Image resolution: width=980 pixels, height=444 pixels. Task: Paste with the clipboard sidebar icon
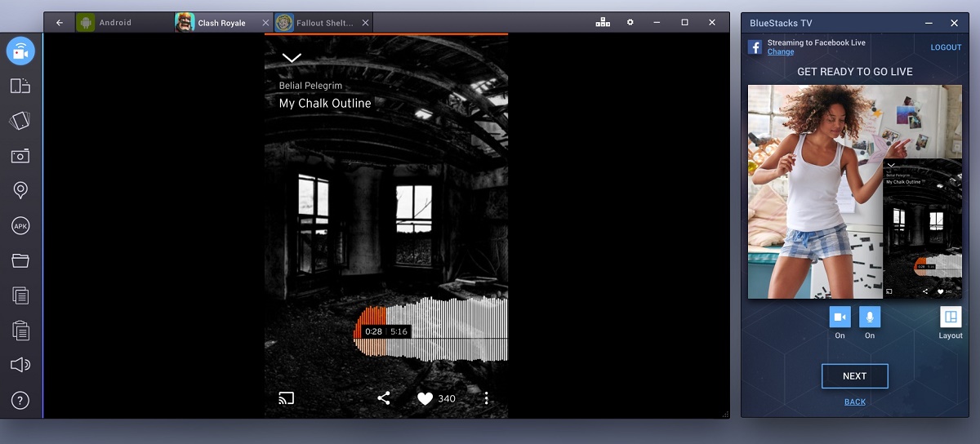coord(20,331)
